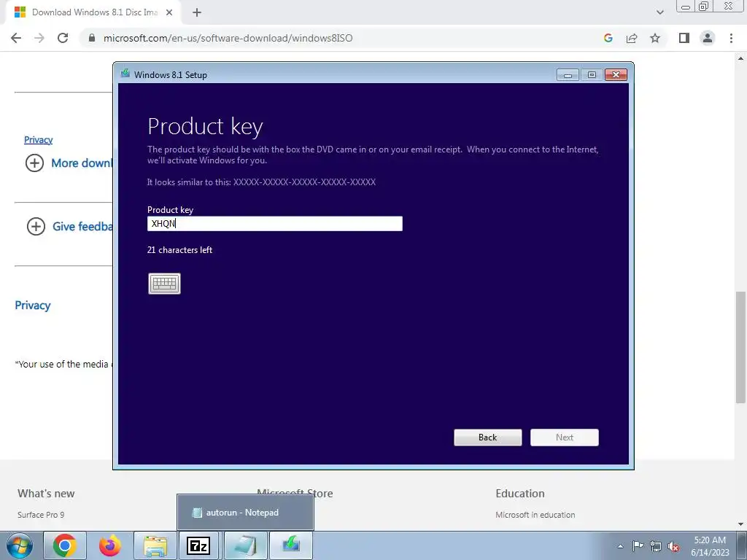Viewport: 747px width, 560px height.
Task: Select the autorun - Notepad preview
Action: 245,513
